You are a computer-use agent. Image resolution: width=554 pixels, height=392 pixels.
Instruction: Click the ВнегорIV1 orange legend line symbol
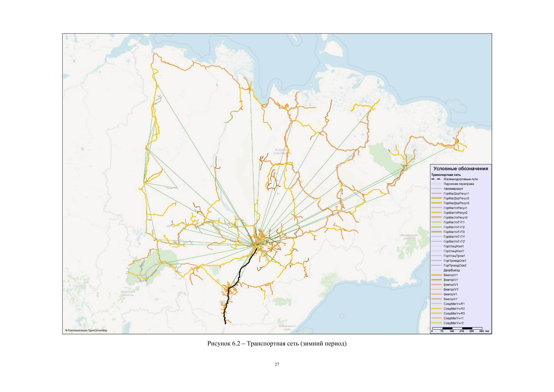(437, 285)
